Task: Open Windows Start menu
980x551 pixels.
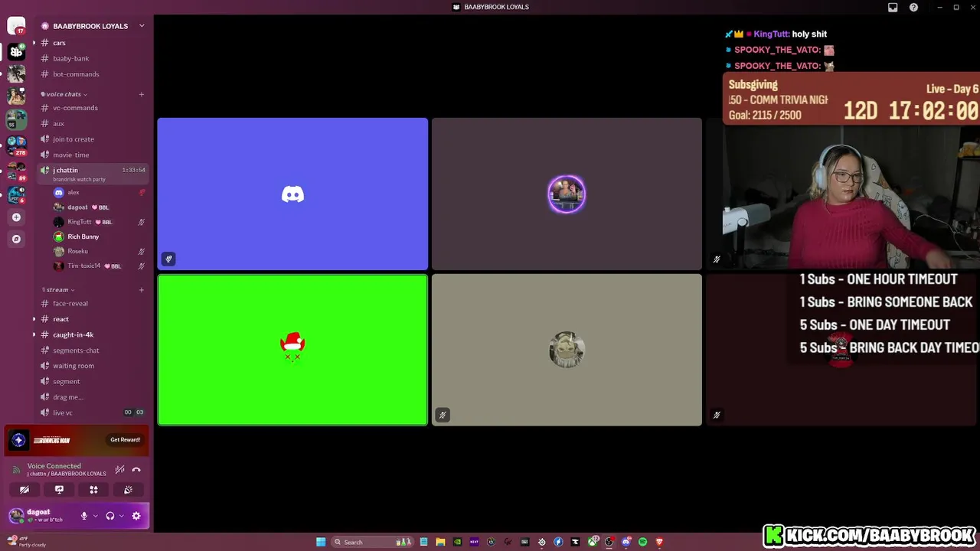Action: [x=321, y=542]
